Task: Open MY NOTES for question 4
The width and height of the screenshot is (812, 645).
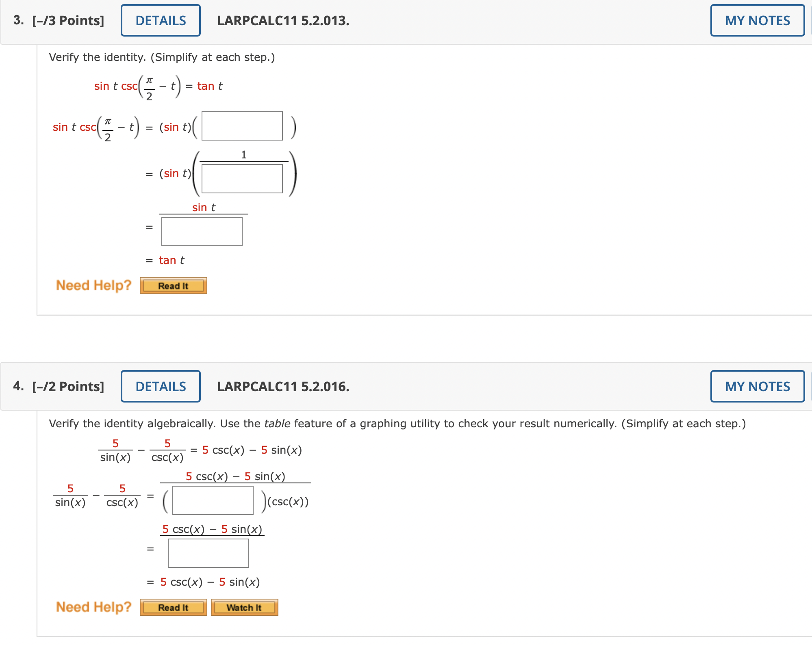Action: 757,386
